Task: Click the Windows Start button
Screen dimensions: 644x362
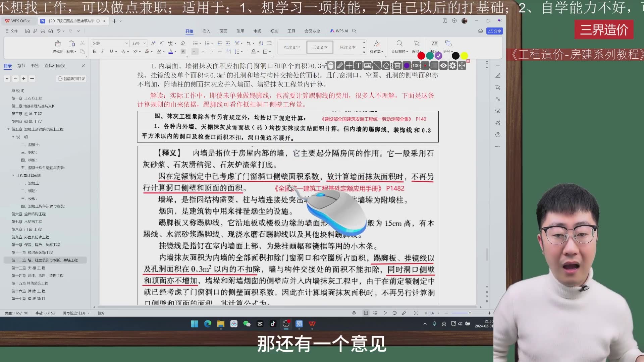Action: tap(195, 324)
